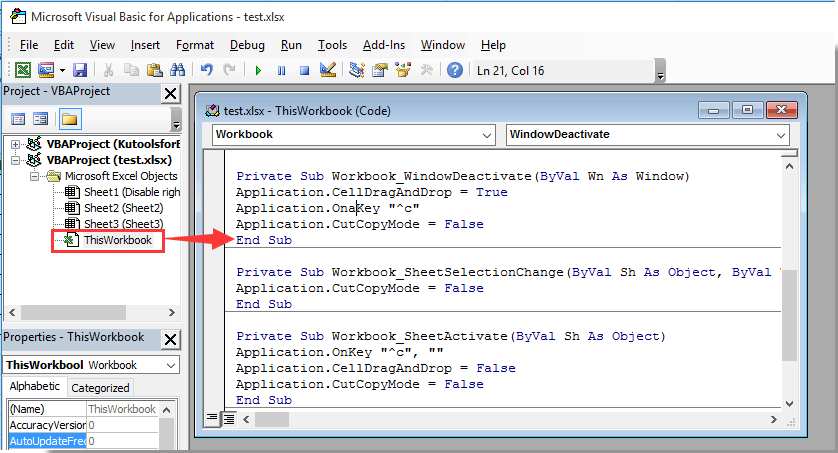Select ThisWorkbook in the project tree
Image resolution: width=838 pixels, height=453 pixels.
pos(117,240)
